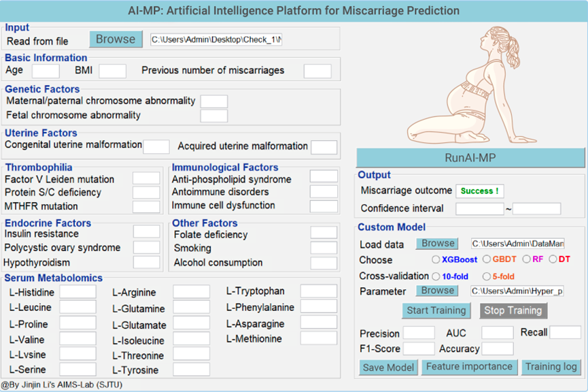Screen dimensions: 588x392
Task: Browse for the Parameter file
Action: [x=437, y=291]
